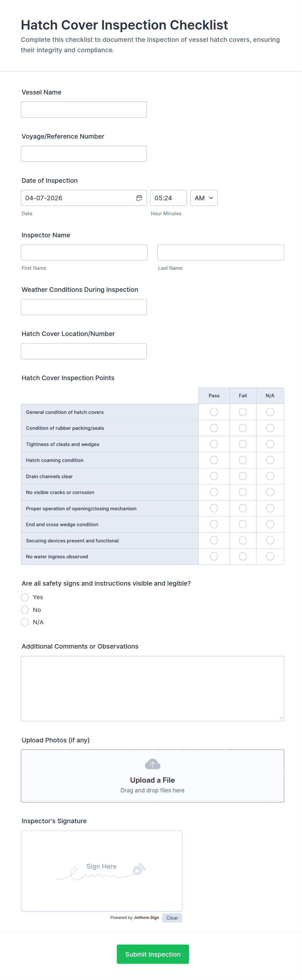This screenshot has height=980, width=302.
Task: Click the cloud upload icon
Action: click(x=153, y=763)
